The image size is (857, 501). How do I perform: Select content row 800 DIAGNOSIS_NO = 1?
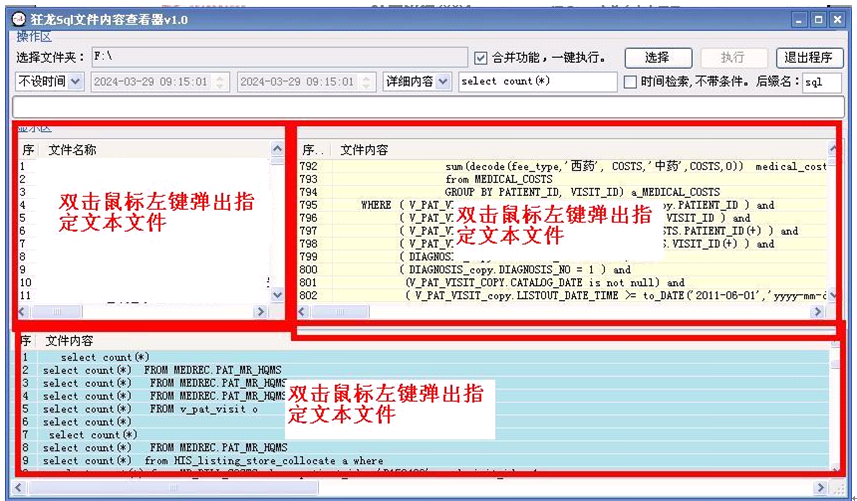[x=562, y=269]
